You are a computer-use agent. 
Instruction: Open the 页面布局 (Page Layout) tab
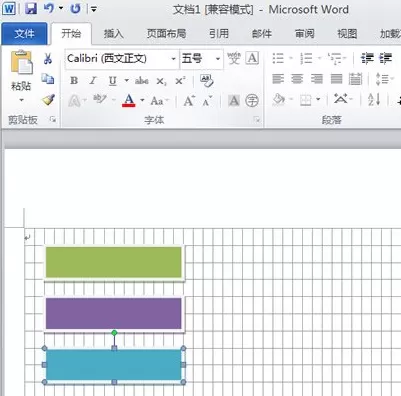point(166,34)
